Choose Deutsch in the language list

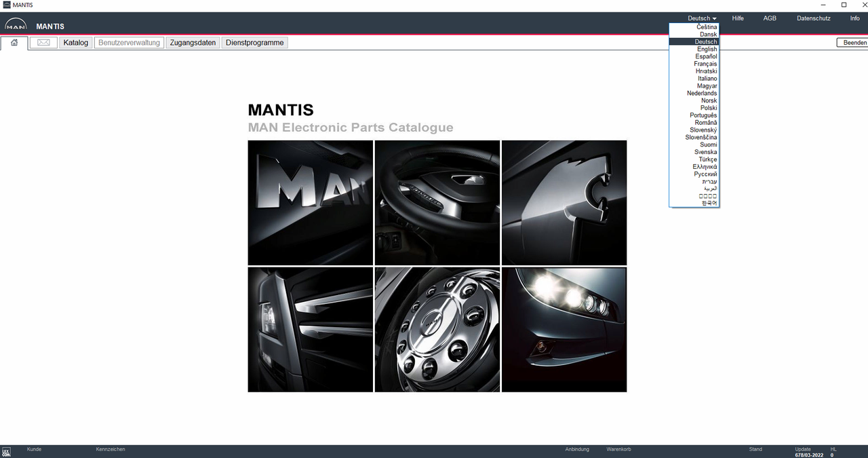(x=694, y=42)
